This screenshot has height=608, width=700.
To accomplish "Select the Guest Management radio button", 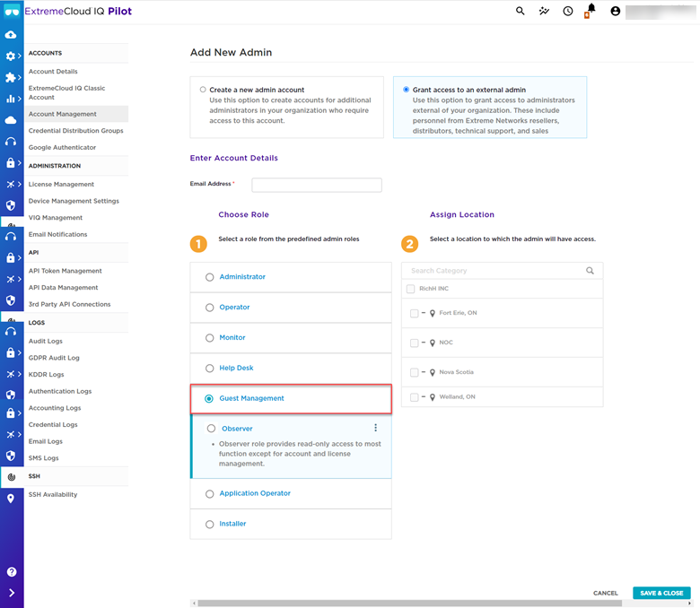I will (209, 398).
